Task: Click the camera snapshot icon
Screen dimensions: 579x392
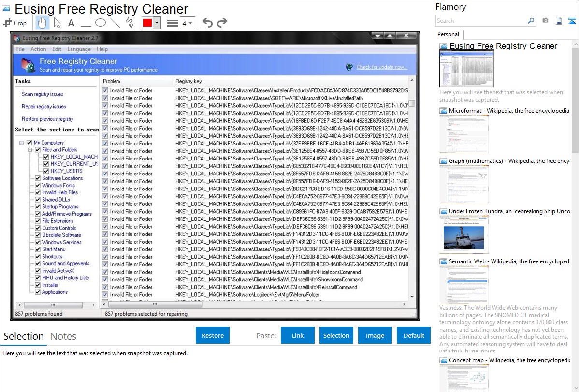Action: (545, 21)
